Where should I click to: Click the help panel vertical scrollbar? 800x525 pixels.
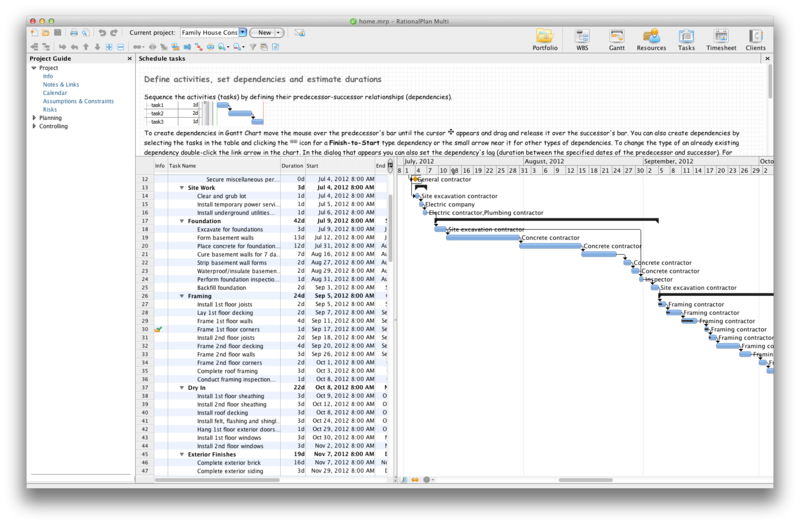769,82
